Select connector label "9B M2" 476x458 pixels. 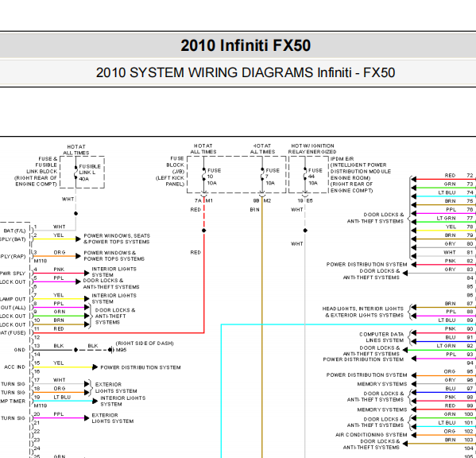click(262, 200)
